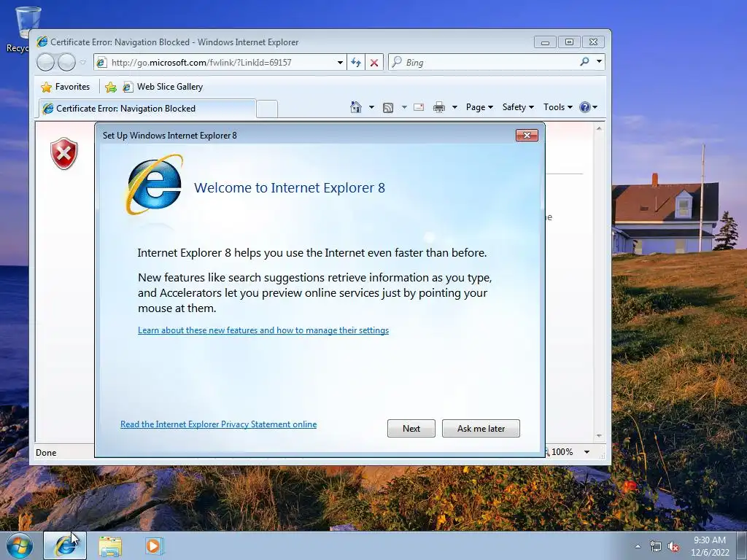747x560 pixels.
Task: Click the Home icon
Action: (356, 107)
